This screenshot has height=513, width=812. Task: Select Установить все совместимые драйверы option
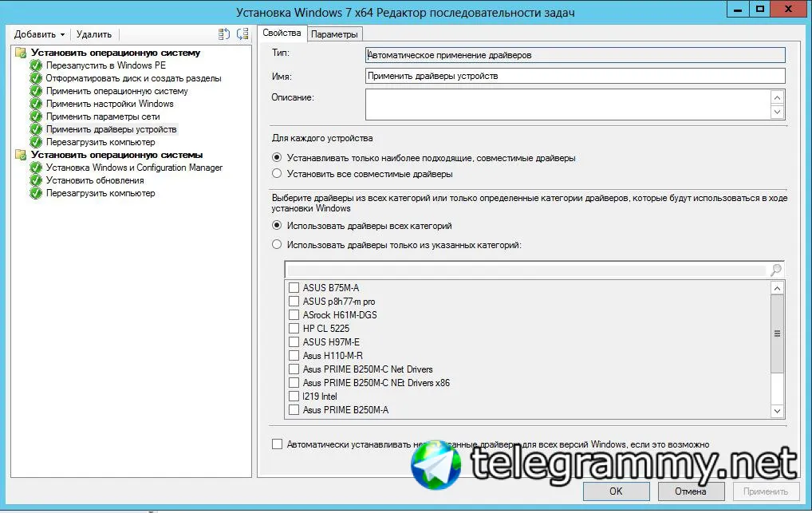coord(277,174)
